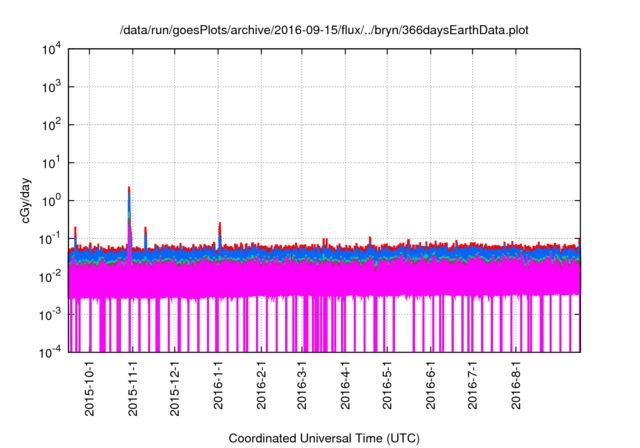Click the 2015-10-1 date label
Screen dimensions: 640x448
[89, 388]
